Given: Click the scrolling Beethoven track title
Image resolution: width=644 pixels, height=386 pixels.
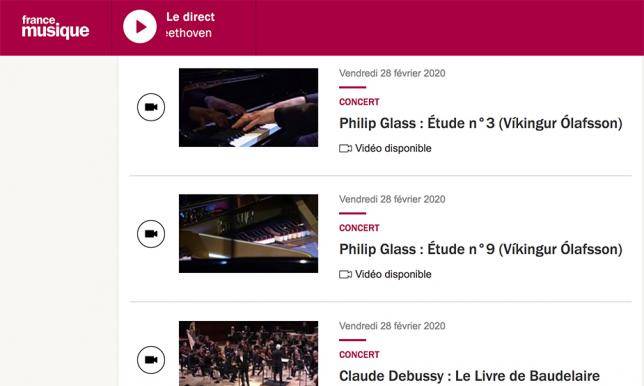Looking at the screenshot, I should pyautogui.click(x=189, y=33).
